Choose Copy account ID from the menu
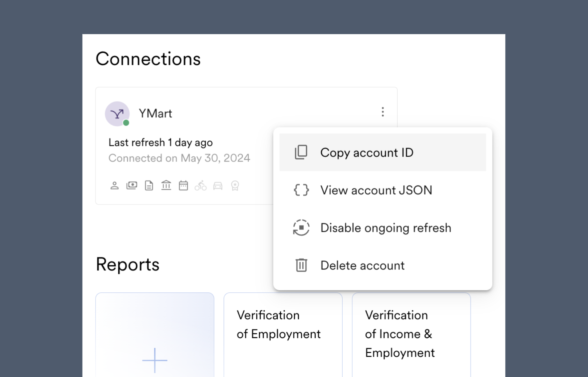 (366, 152)
